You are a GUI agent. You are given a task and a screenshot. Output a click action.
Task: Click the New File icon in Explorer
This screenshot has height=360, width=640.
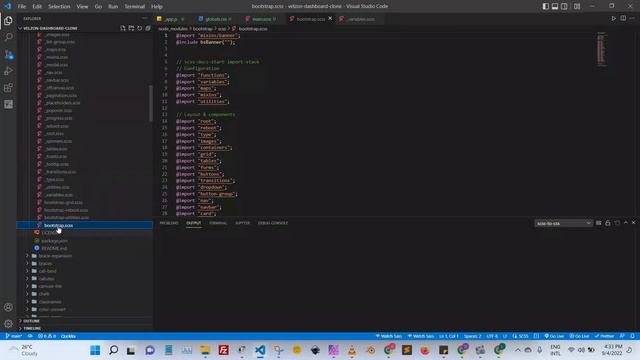(x=123, y=28)
